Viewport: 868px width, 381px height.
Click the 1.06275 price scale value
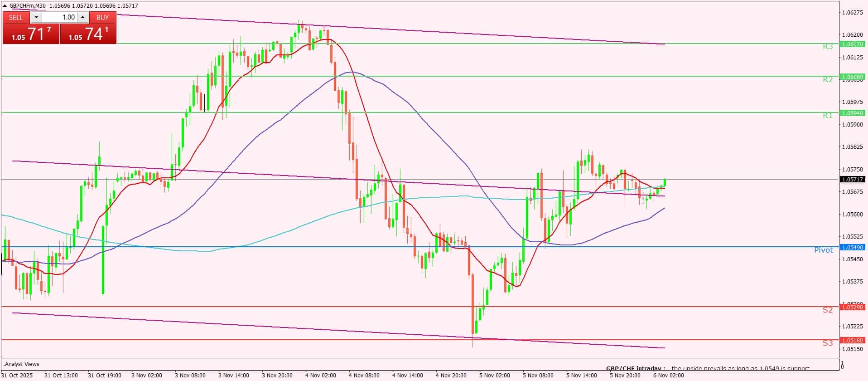click(852, 12)
